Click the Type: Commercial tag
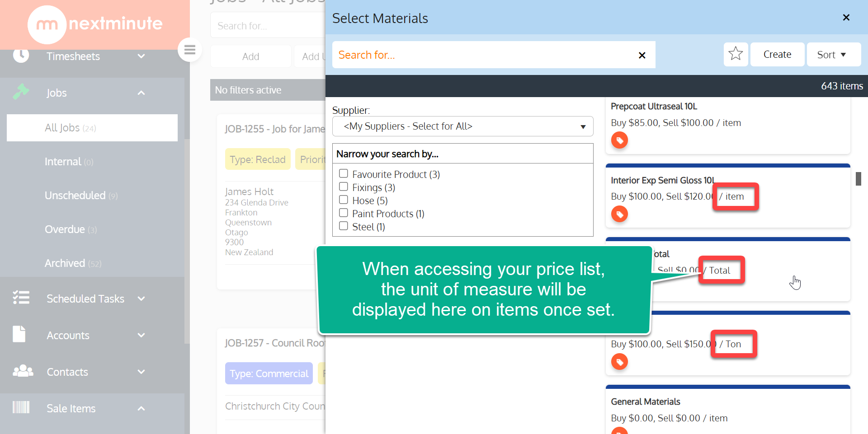868x434 pixels. 269,373
